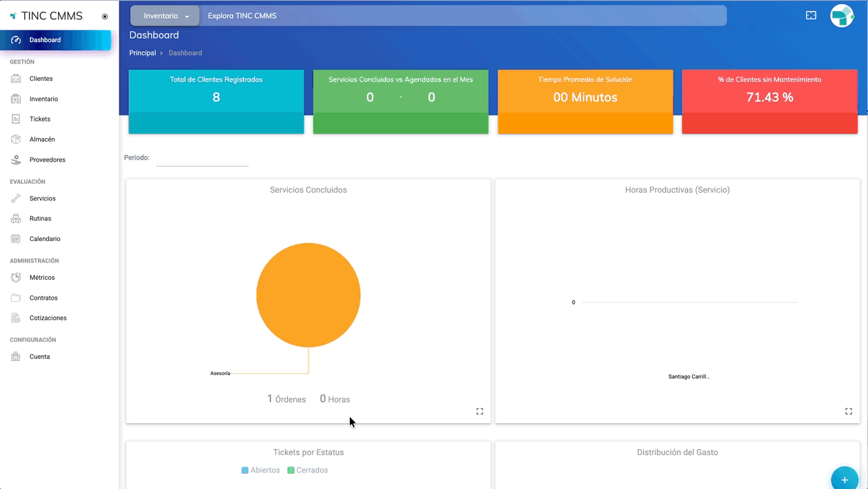Click the floating plus add button

pos(844,479)
